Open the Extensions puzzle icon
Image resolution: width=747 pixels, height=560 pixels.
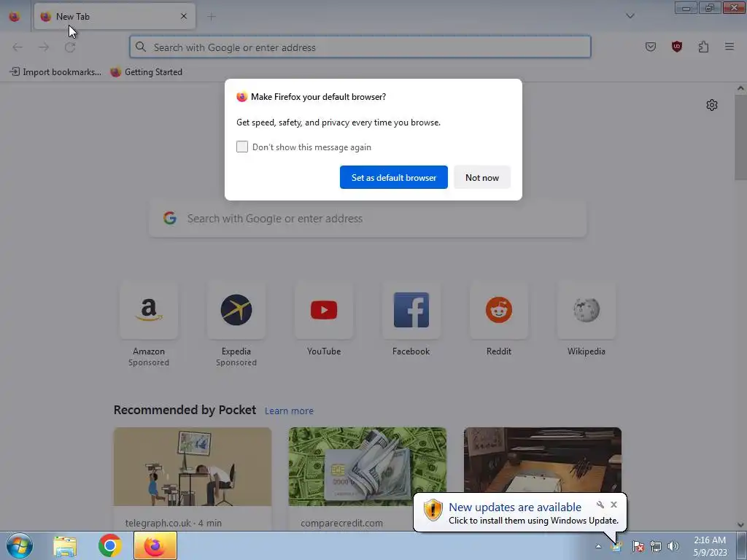[703, 47]
